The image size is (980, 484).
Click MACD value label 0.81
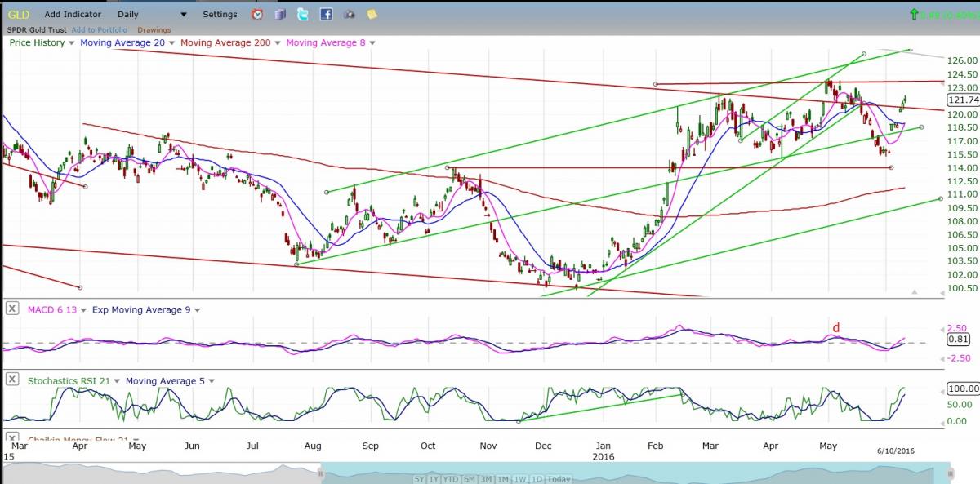[959, 338]
